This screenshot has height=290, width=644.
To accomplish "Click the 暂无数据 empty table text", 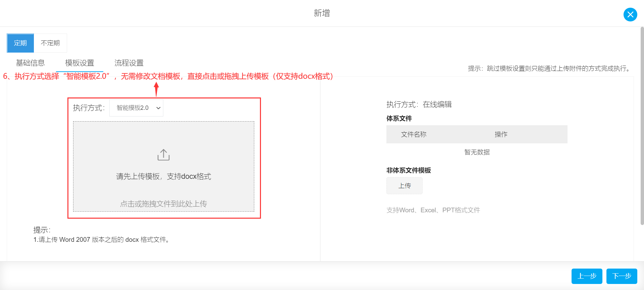I will click(x=477, y=152).
